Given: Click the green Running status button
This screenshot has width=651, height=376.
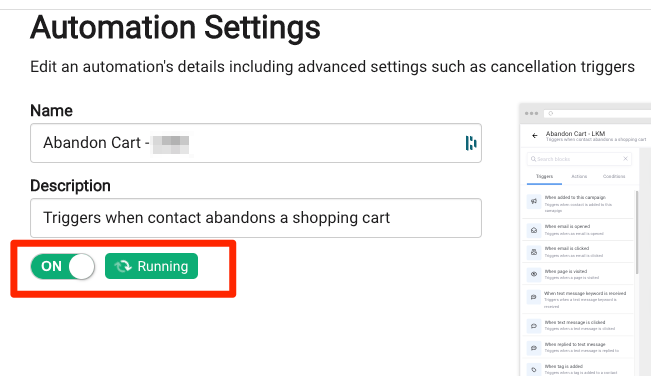Looking at the screenshot, I should 152,266.
